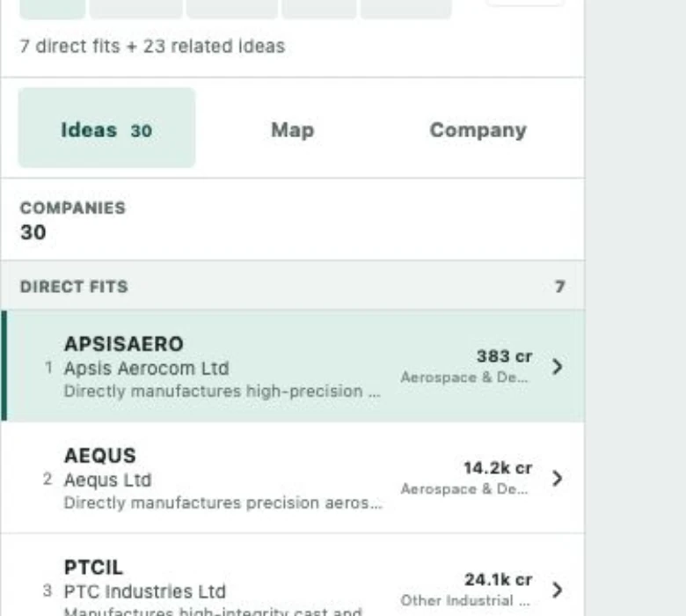Viewport: 686px width, 616px height.
Task: Switch to the Ideas tab
Action: click(x=106, y=128)
